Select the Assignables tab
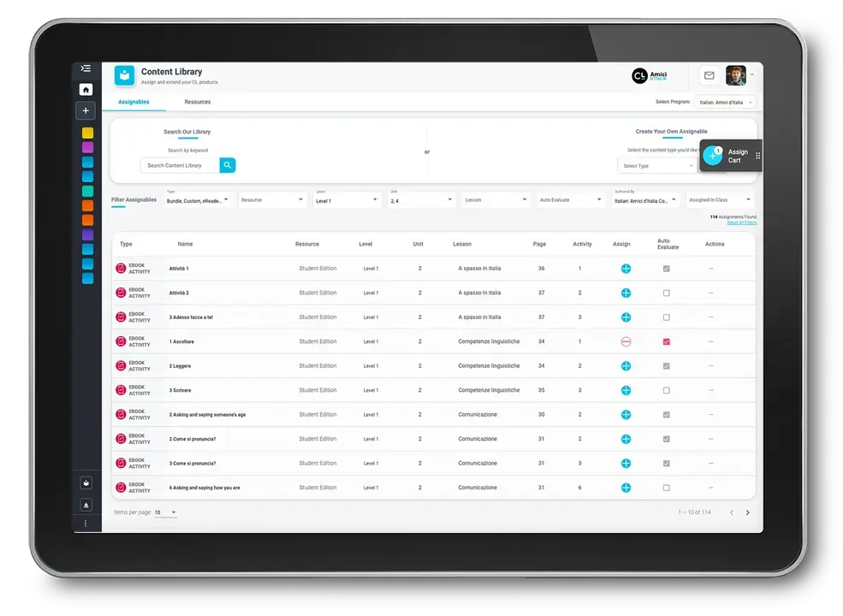This screenshot has height=616, width=843. point(134,102)
